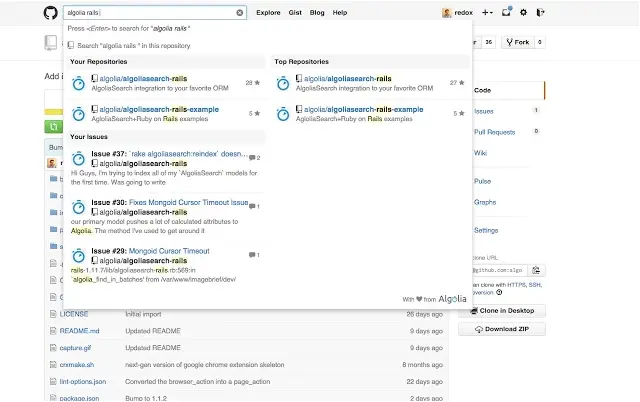
Task: Switch to the Issues tab in sidebar
Action: click(x=484, y=111)
